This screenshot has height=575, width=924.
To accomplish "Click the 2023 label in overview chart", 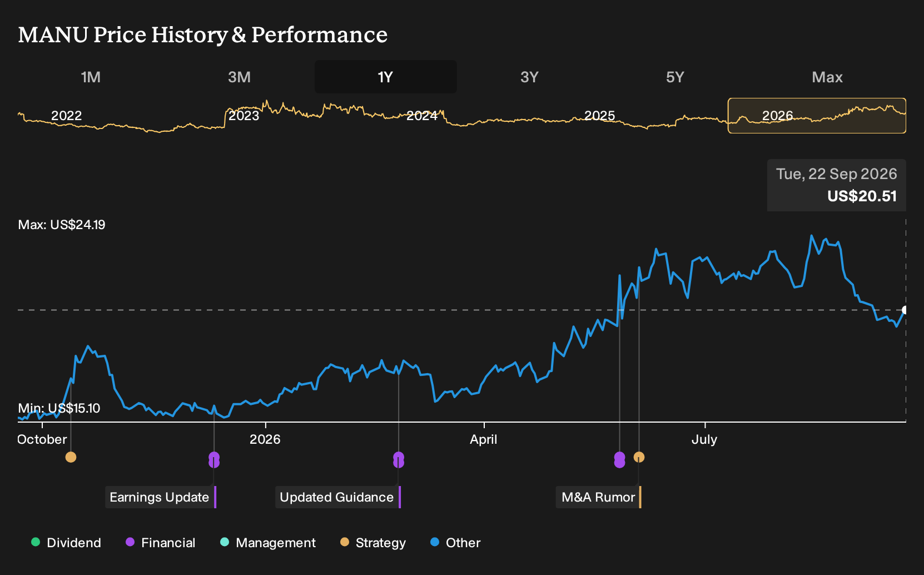I will (x=244, y=116).
